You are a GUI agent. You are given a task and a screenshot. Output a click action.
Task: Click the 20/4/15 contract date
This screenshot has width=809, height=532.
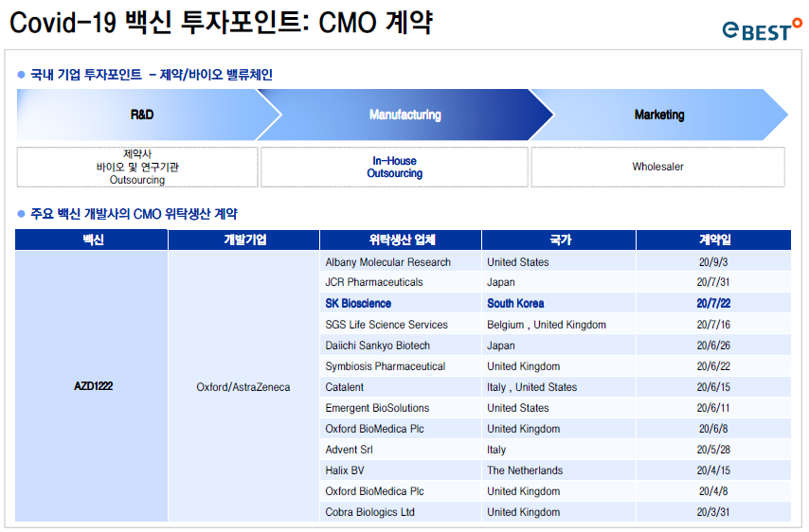713,470
